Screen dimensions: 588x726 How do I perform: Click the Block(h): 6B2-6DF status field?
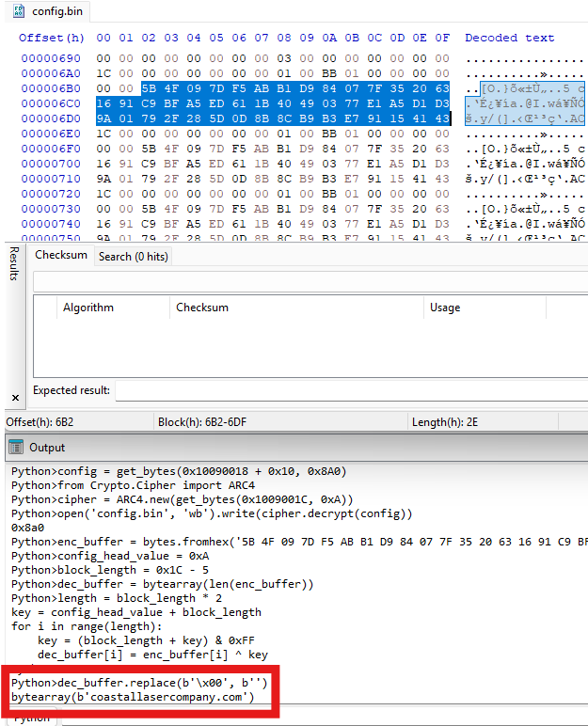[202, 422]
